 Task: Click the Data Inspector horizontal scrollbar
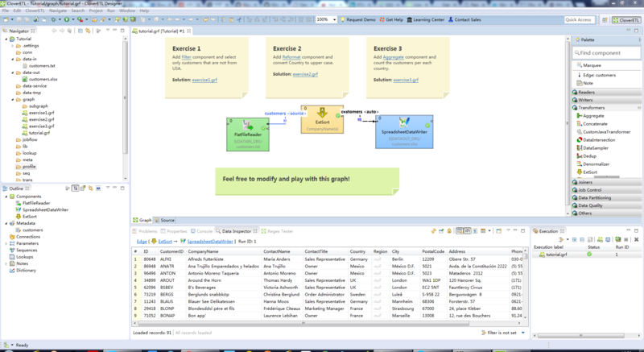pyautogui.click(x=304, y=323)
